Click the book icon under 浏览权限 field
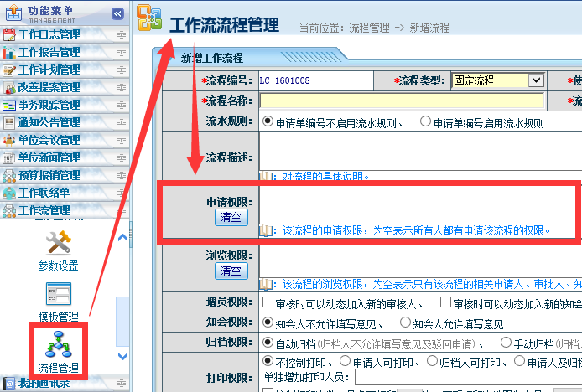The image size is (582, 392). pos(266,284)
